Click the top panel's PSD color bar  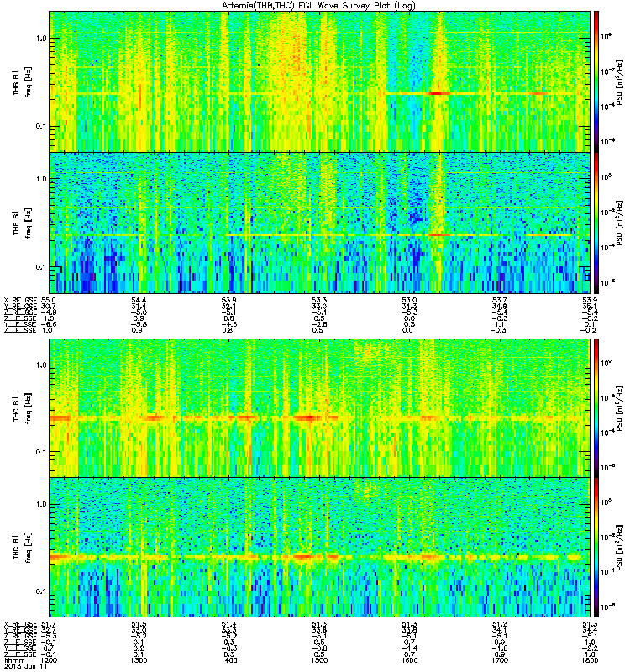596,81
